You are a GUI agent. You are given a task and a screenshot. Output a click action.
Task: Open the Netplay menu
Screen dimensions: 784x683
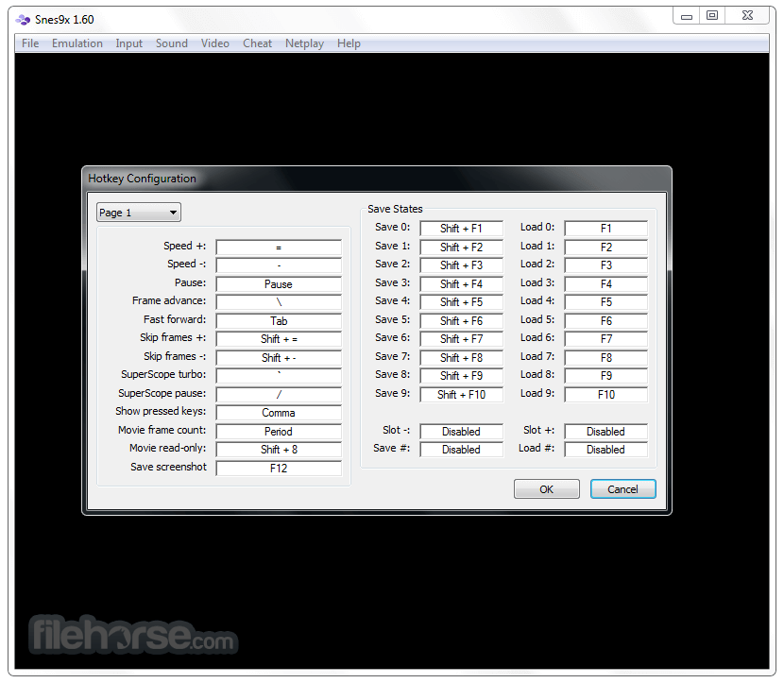coord(304,43)
